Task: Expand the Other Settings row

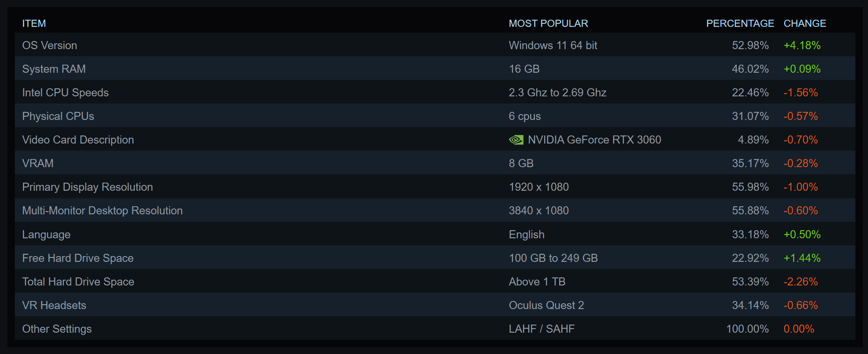Action: click(x=57, y=329)
